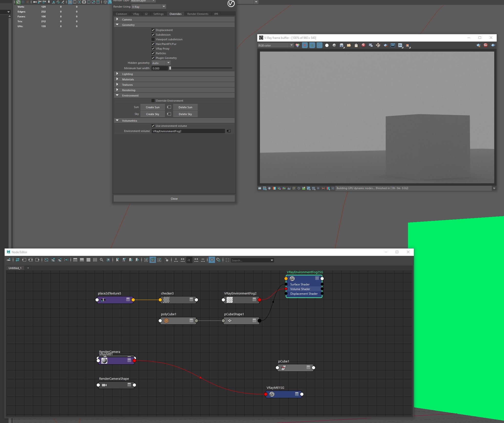Viewport: 504px width, 423px height.
Task: Click the Node Editor magnifier search icon
Action: pyautogui.click(x=102, y=260)
